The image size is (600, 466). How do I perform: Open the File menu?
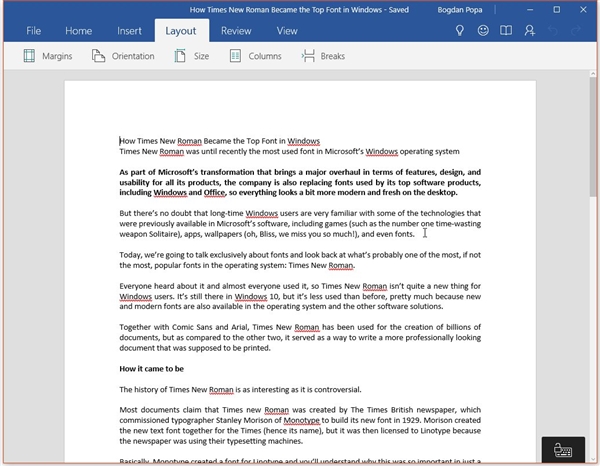pyautogui.click(x=33, y=31)
